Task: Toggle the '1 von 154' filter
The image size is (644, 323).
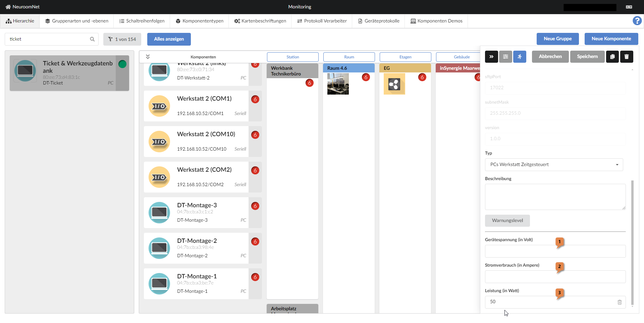Action: point(122,39)
